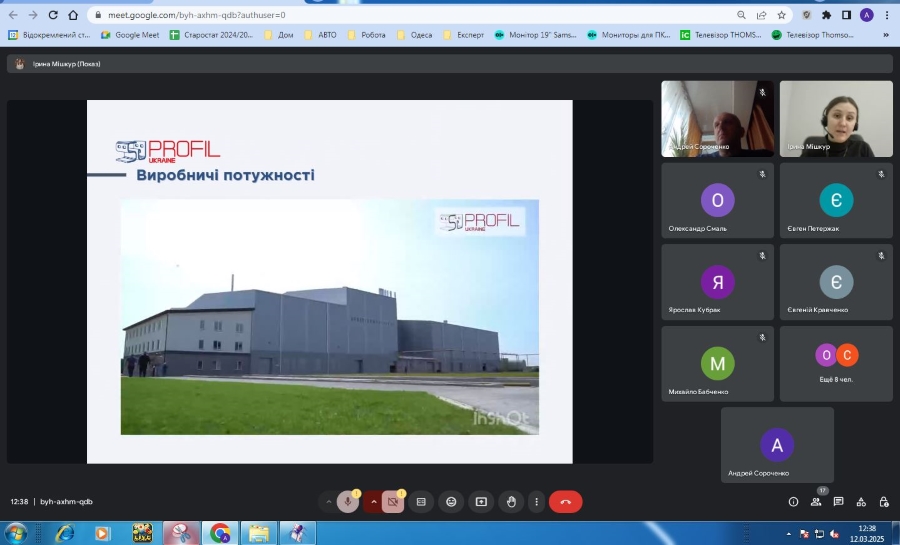900x545 pixels.
Task: Open meeting details info icon
Action: 793,502
